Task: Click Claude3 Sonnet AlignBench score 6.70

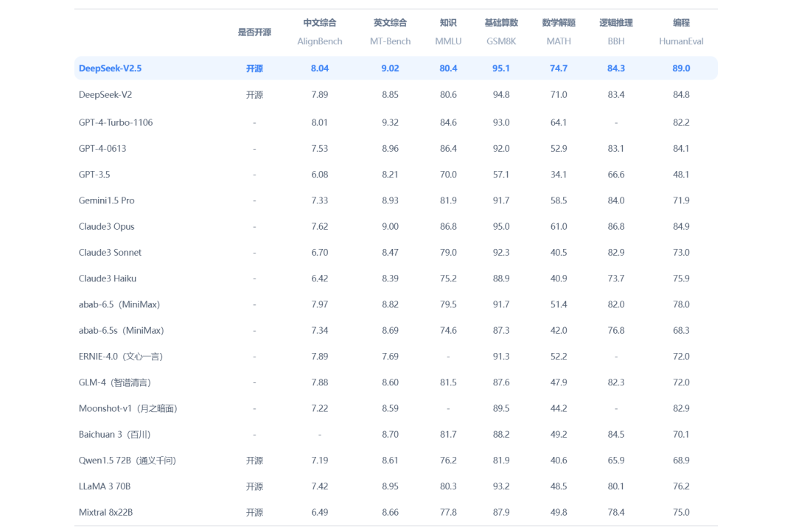Action: click(320, 252)
